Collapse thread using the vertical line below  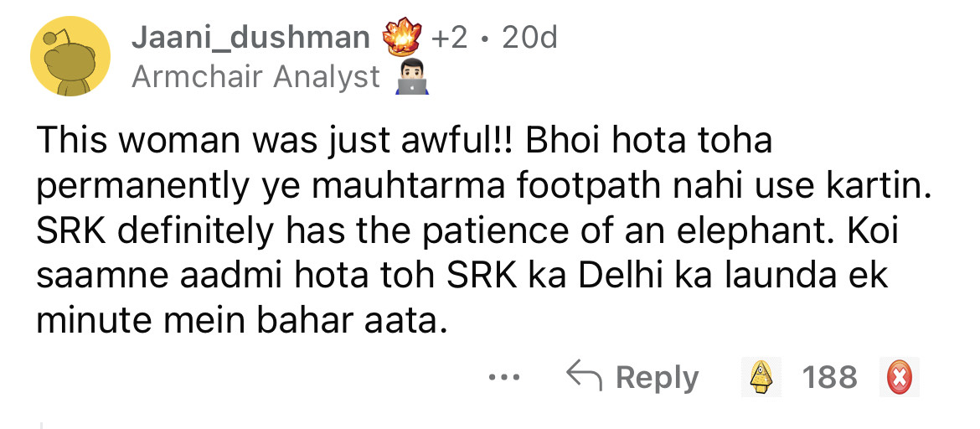click(41, 426)
